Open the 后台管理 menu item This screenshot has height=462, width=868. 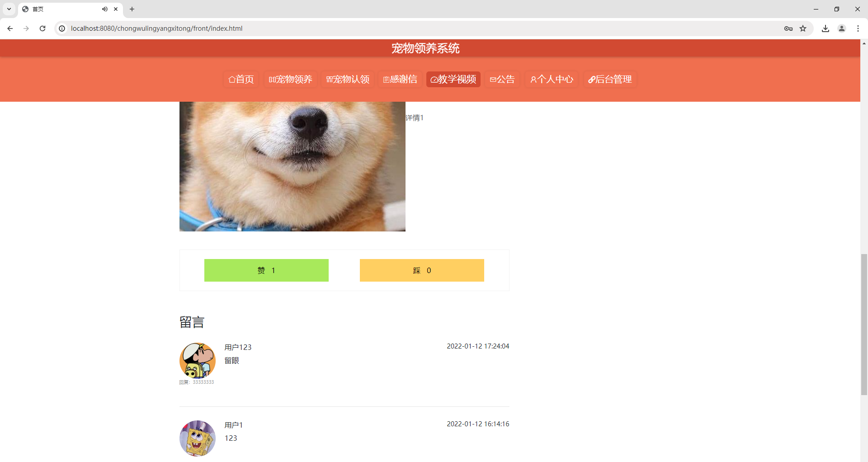click(x=610, y=80)
